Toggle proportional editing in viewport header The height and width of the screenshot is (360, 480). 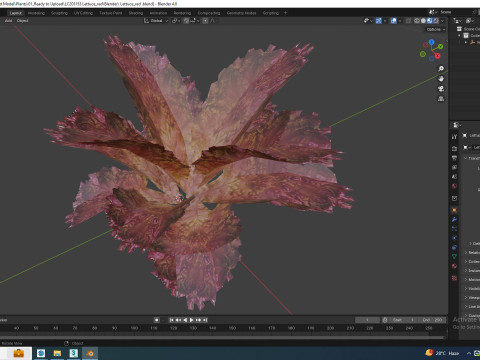[x=205, y=21]
